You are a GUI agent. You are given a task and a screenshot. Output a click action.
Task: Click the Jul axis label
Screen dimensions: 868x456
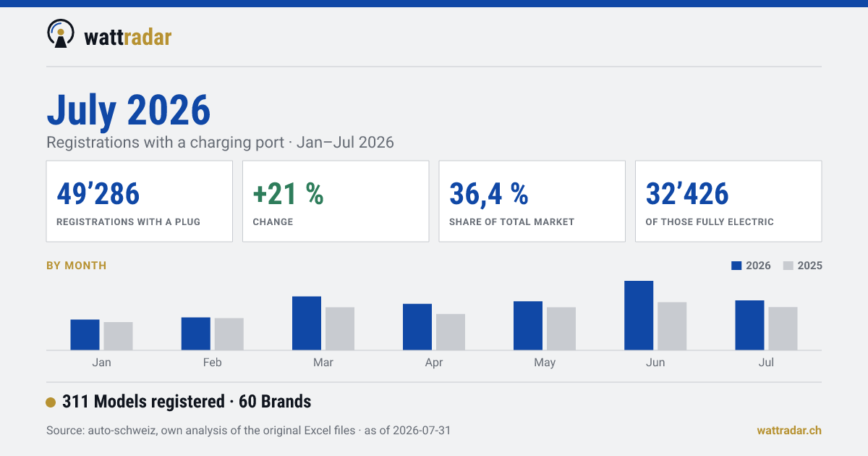tap(766, 363)
